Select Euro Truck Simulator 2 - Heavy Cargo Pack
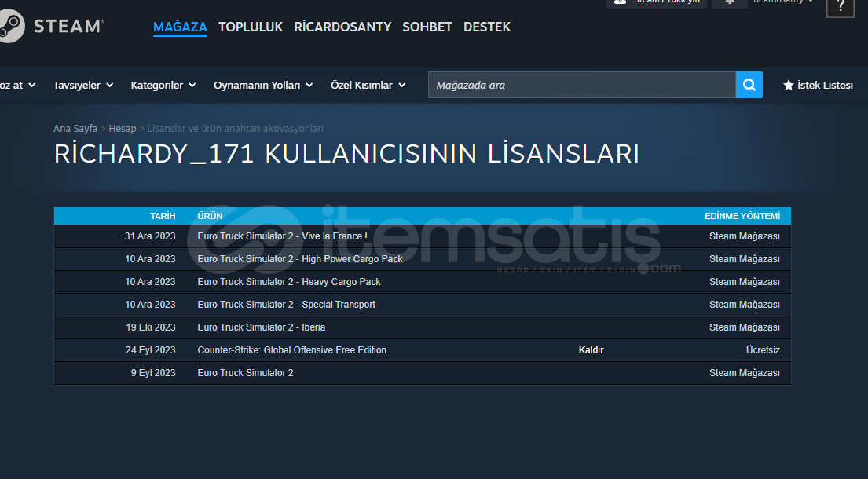Viewport: 868px width, 479px height. (x=289, y=282)
